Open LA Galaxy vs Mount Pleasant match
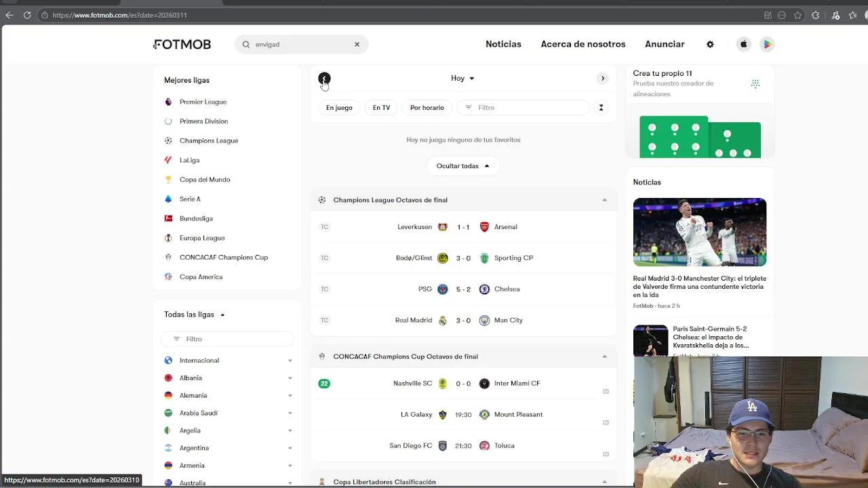This screenshot has height=488, width=868. (x=463, y=415)
